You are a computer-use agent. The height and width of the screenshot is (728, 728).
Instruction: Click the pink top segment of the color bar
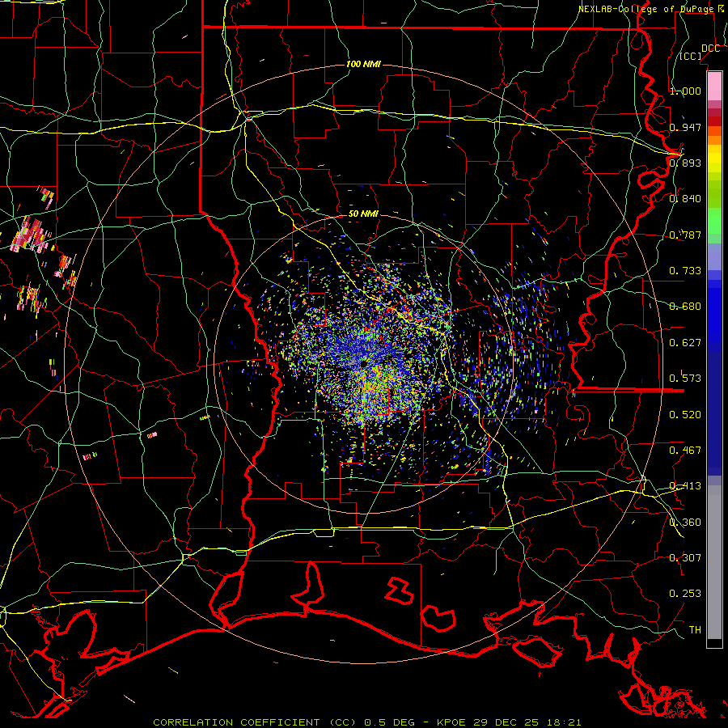714,86
